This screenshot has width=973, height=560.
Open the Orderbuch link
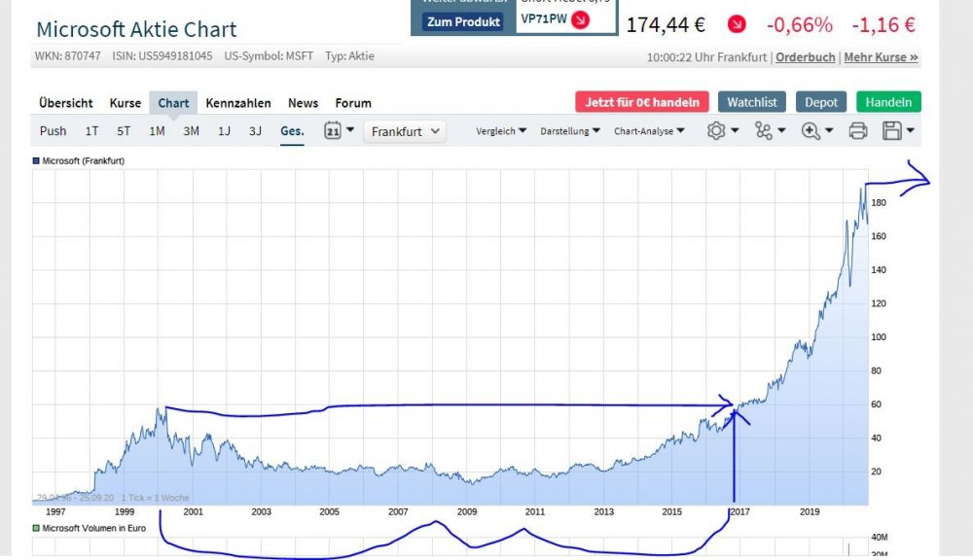pyautogui.click(x=806, y=57)
